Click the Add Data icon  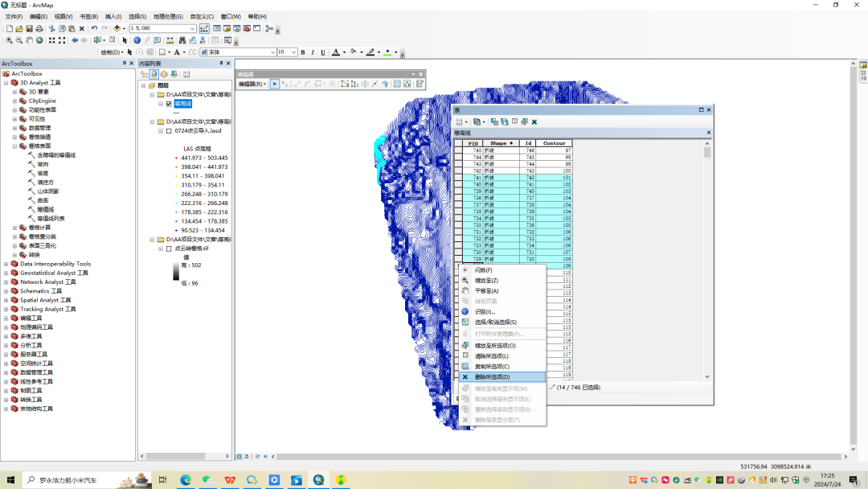click(x=117, y=28)
